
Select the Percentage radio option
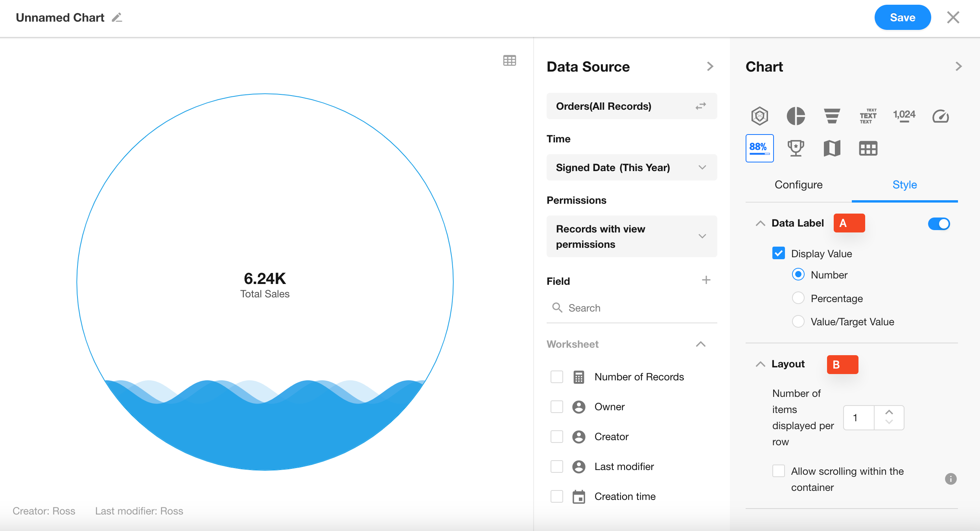pyautogui.click(x=798, y=298)
